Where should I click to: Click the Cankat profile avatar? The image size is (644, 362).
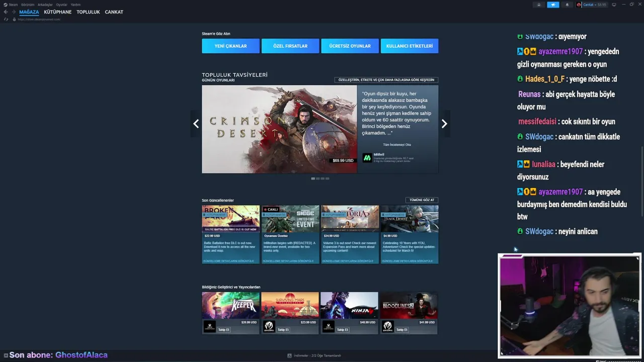(x=579, y=5)
